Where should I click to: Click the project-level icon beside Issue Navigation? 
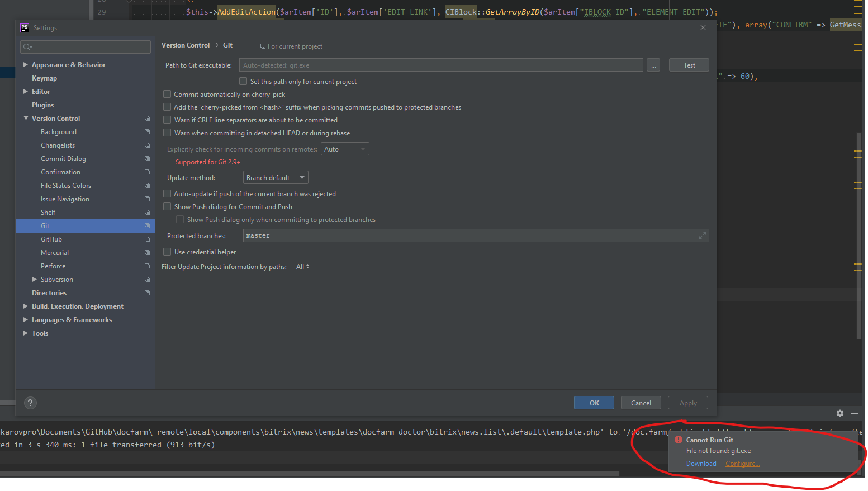148,199
